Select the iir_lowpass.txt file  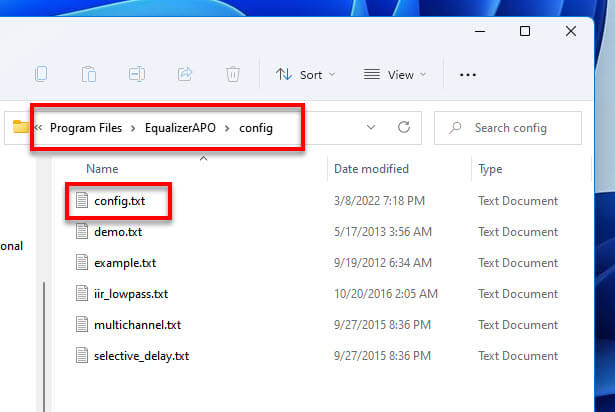(131, 294)
